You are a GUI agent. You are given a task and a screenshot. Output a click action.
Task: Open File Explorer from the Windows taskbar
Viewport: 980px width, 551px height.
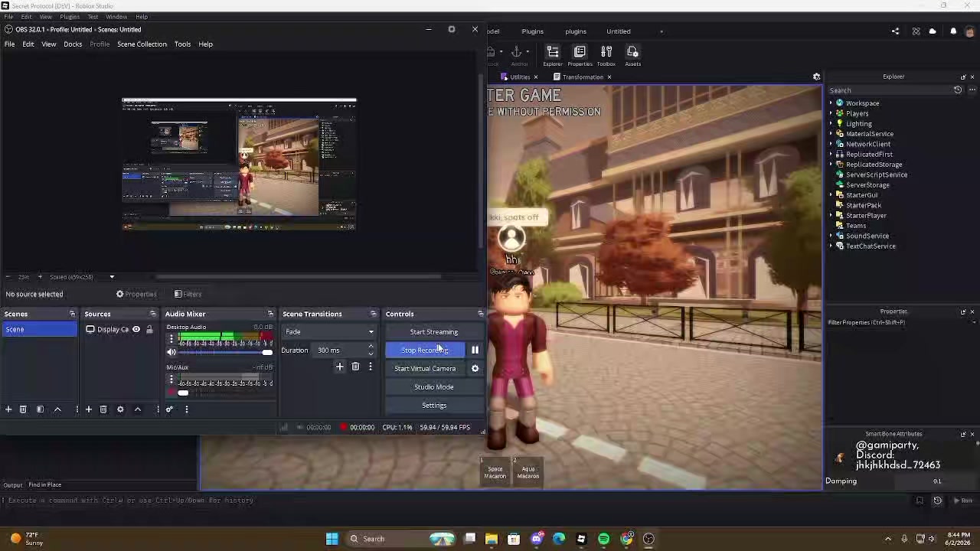(x=492, y=539)
